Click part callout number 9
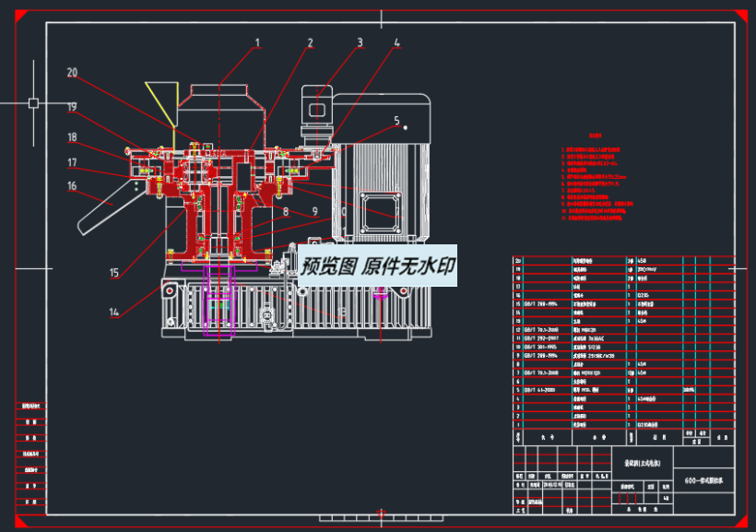Viewport: 756px width, 532px height. tap(314, 211)
